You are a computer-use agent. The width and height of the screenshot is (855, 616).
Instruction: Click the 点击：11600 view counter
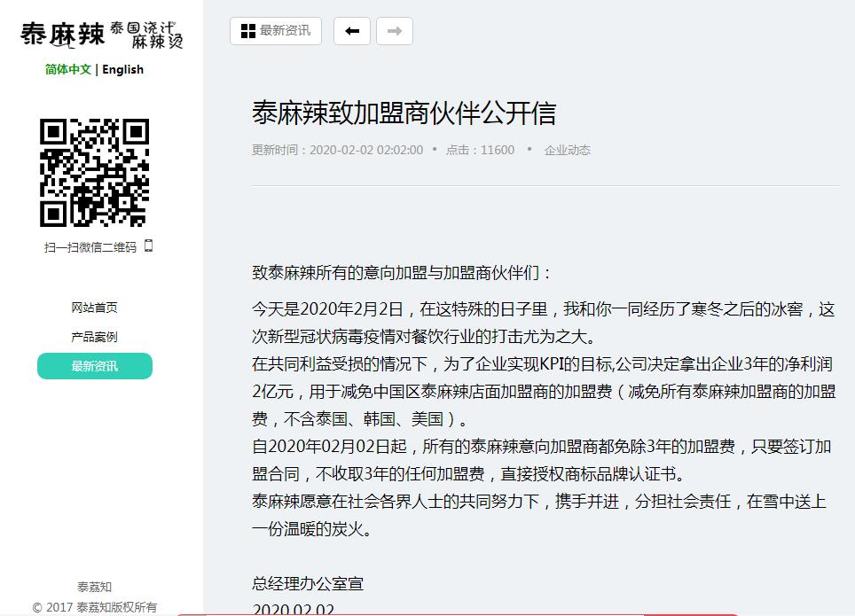coord(480,151)
